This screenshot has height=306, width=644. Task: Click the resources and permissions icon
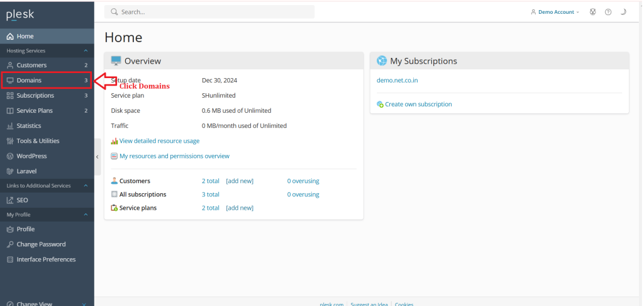pyautogui.click(x=114, y=156)
